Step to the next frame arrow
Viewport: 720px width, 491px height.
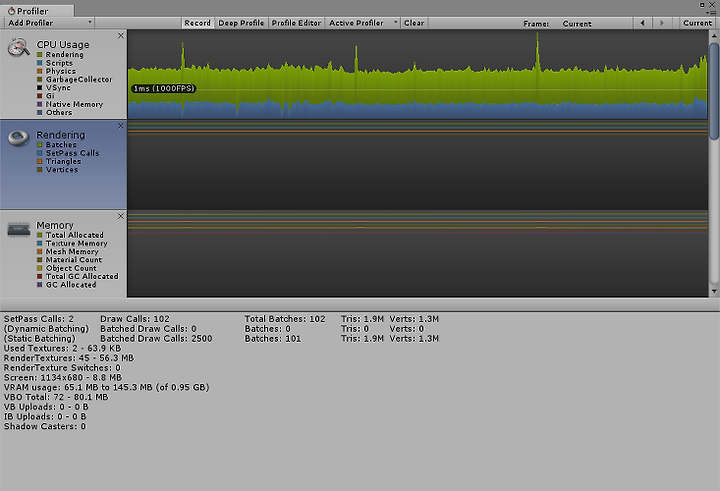pyautogui.click(x=662, y=23)
